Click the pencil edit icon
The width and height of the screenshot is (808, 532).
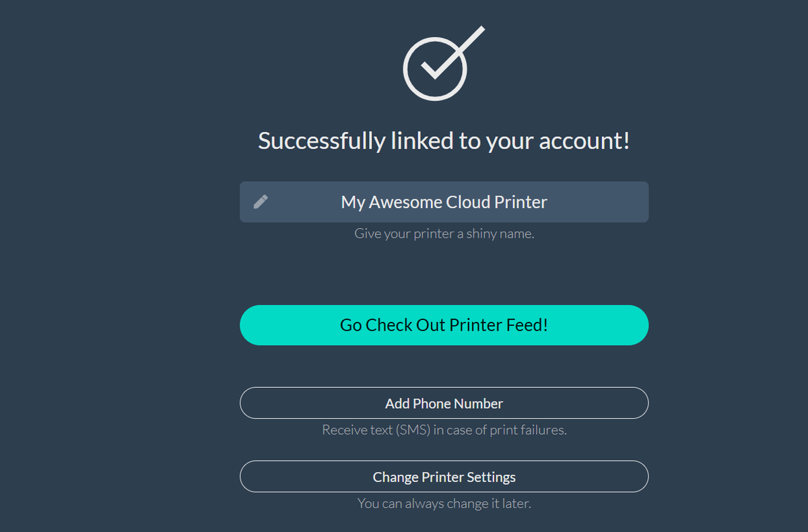(261, 201)
